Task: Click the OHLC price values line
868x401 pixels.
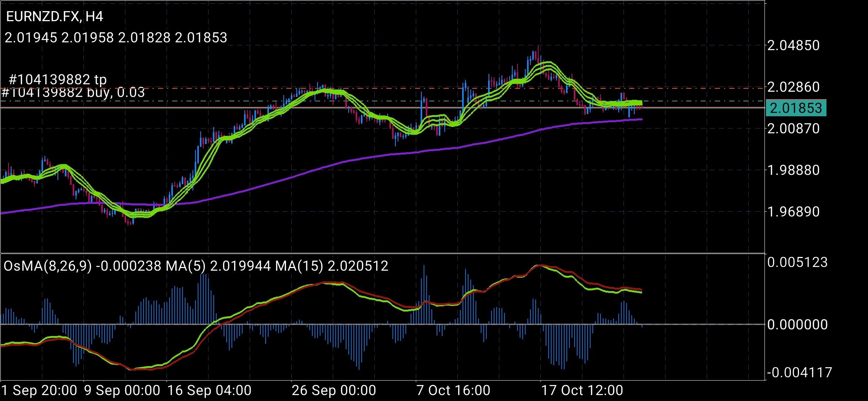Action: coord(116,38)
